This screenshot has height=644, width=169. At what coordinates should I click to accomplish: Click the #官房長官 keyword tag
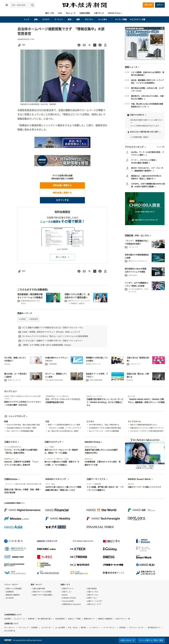(x=33, y=319)
